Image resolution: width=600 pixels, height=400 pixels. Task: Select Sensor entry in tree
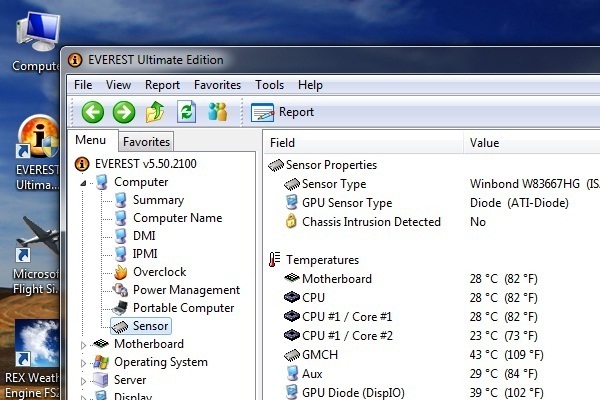pyautogui.click(x=141, y=326)
